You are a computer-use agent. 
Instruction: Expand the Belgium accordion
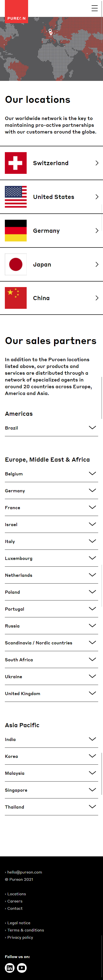click(x=51, y=474)
